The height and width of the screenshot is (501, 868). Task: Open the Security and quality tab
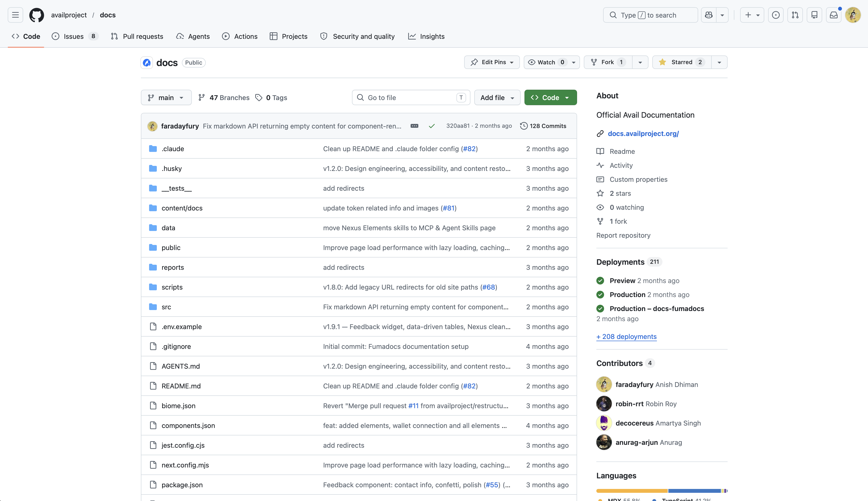pos(357,36)
